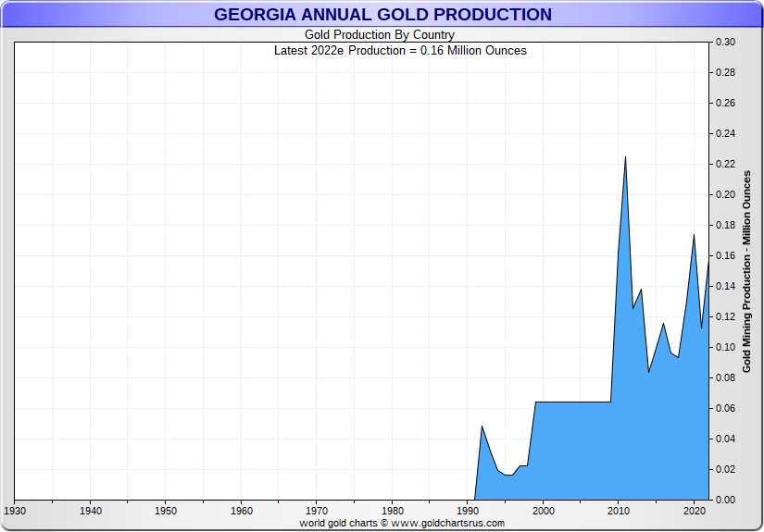Screen dimensions: 764x532
Task: Click the axis title 'Gold Mining Production - Million Ounces'
Action: (x=746, y=272)
